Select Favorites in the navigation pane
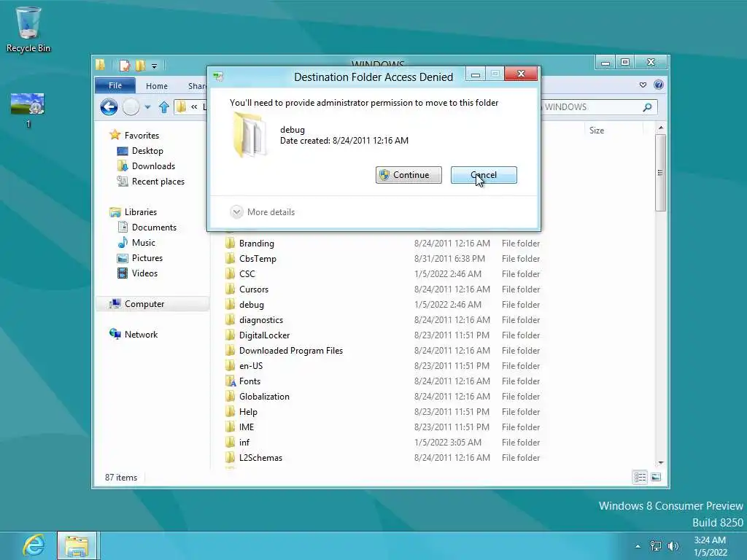Viewport: 747px width, 560px height. 142,135
